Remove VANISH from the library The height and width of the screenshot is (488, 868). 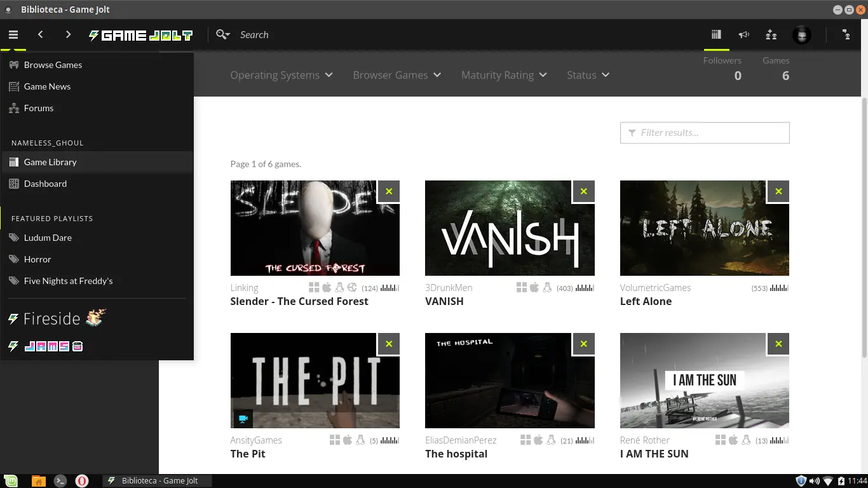tap(584, 191)
